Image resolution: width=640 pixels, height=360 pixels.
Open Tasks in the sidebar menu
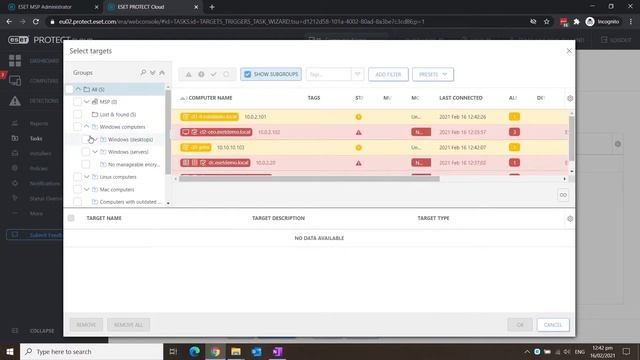36,138
